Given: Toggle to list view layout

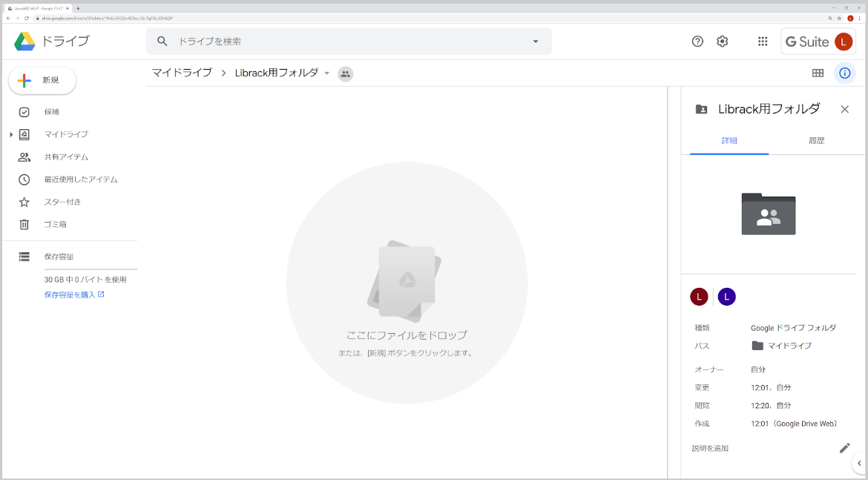Looking at the screenshot, I should point(817,73).
